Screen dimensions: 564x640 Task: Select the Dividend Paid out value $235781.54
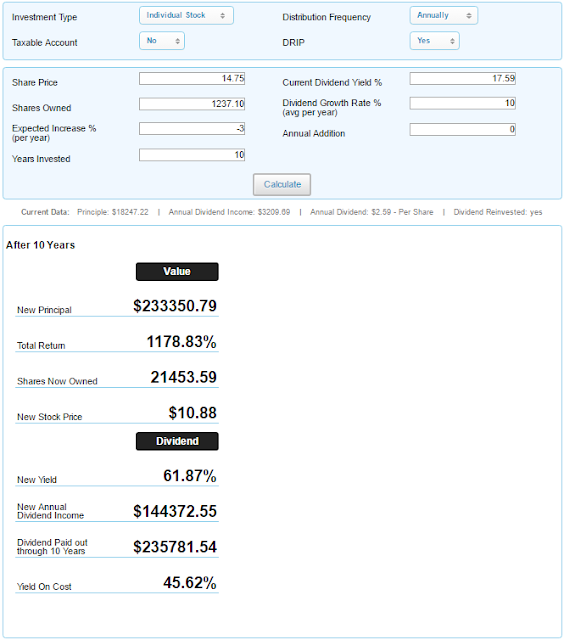pyautogui.click(x=175, y=547)
